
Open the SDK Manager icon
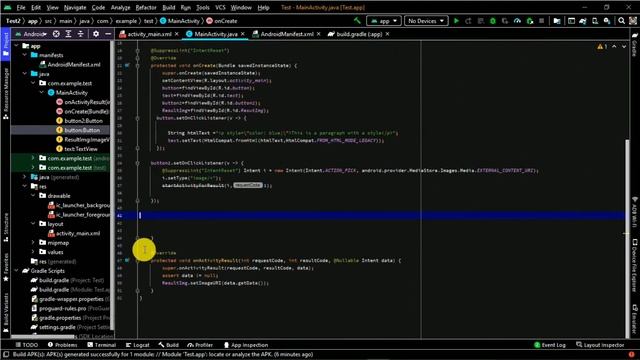point(607,21)
